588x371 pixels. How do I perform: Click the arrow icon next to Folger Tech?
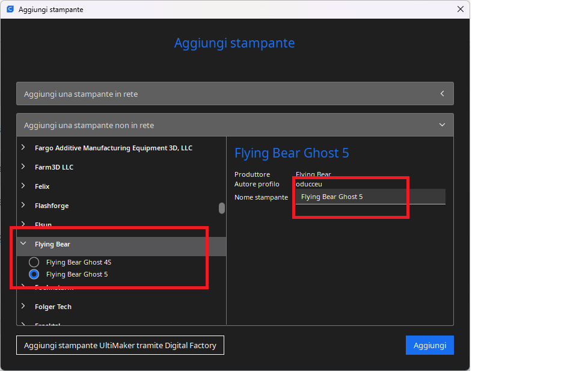pyautogui.click(x=23, y=307)
